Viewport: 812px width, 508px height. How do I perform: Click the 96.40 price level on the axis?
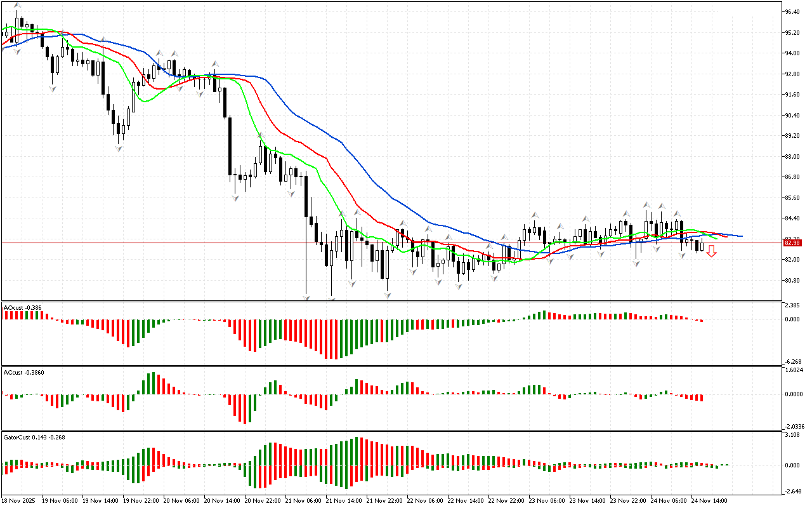pos(792,11)
